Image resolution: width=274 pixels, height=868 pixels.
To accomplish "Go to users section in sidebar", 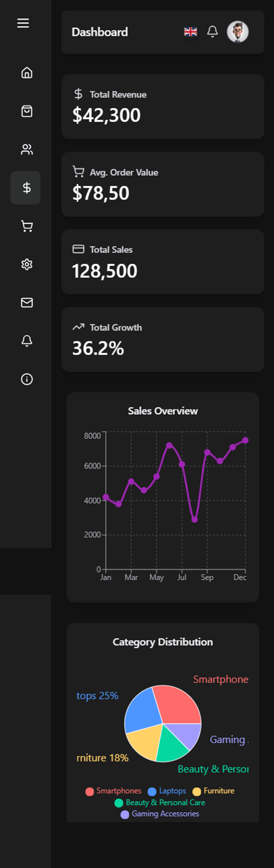I will pyautogui.click(x=26, y=149).
